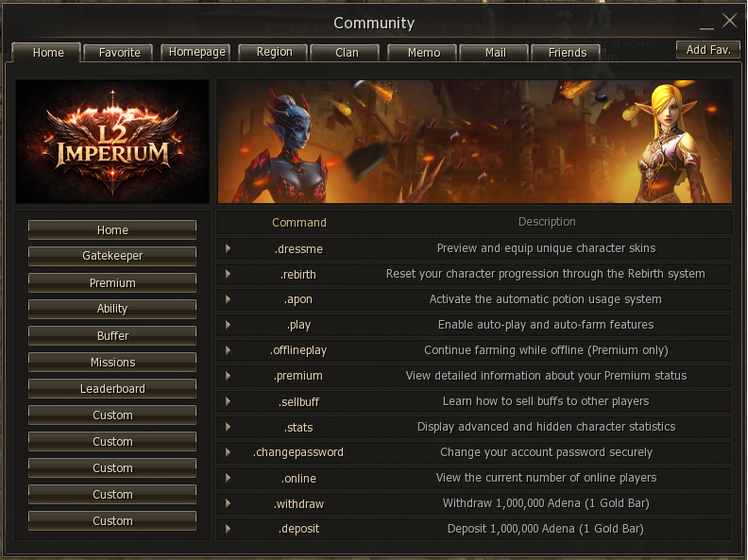The height and width of the screenshot is (560, 748).
Task: Open the Buffer sidebar button
Action: (112, 336)
